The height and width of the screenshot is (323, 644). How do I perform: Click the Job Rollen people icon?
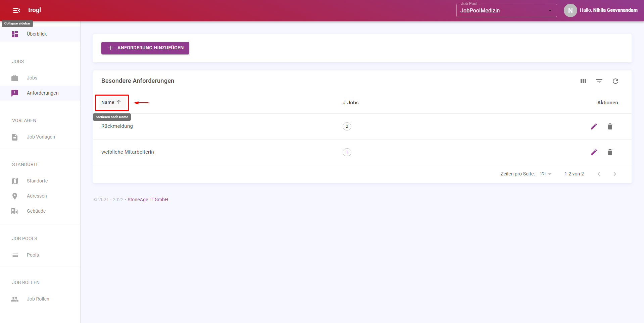click(x=15, y=299)
